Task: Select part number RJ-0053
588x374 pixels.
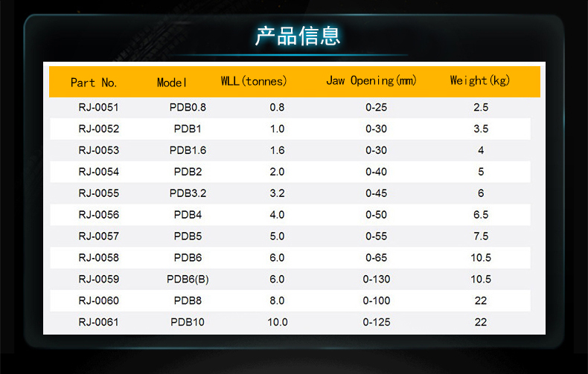Action: [x=99, y=150]
